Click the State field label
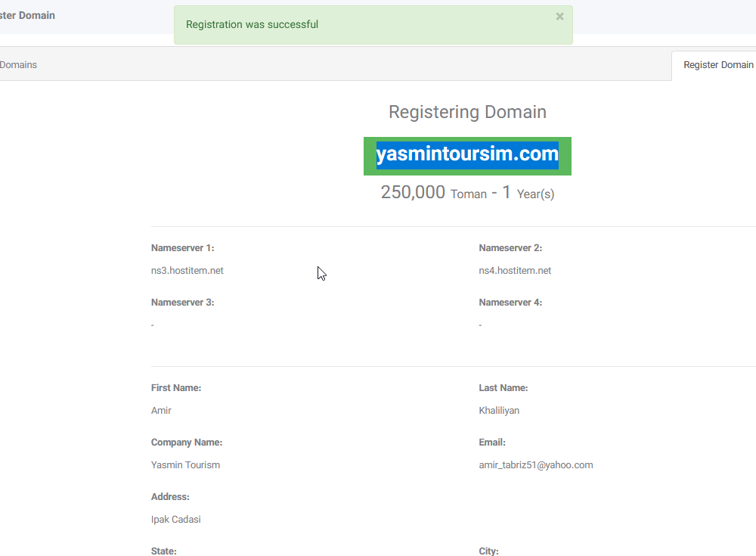This screenshot has width=756, height=556. coord(163,551)
